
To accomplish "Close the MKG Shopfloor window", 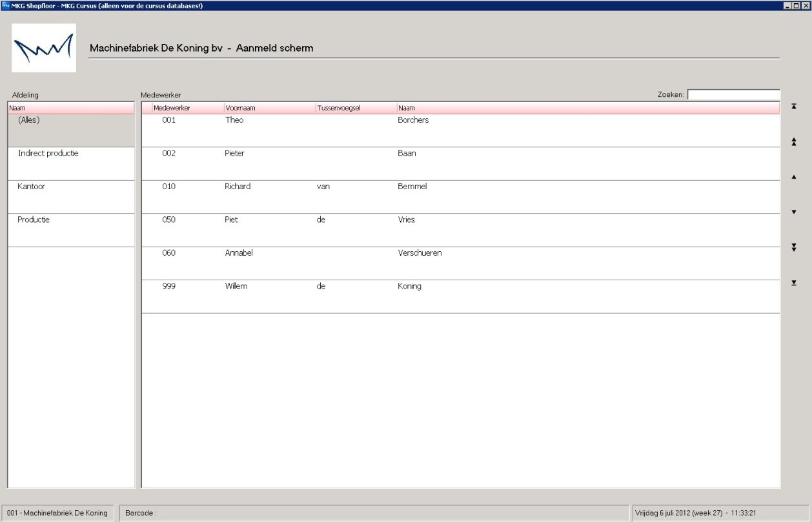I will pos(806,5).
